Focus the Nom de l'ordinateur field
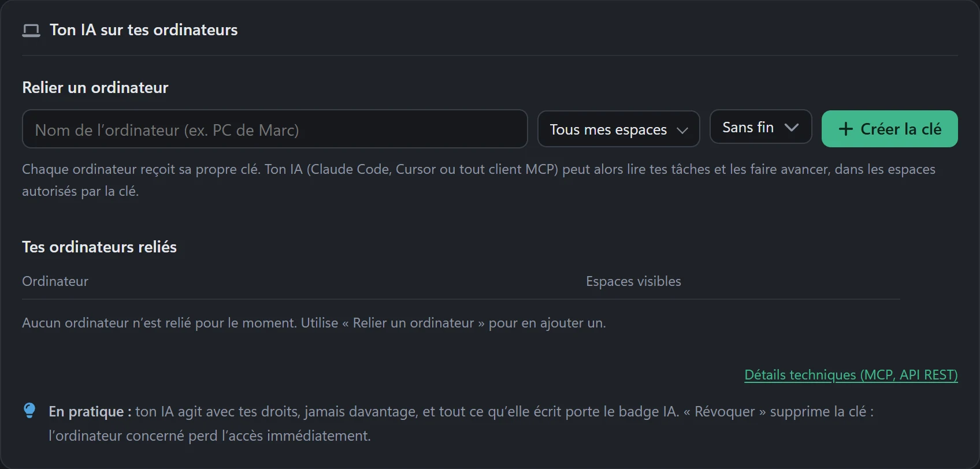The height and width of the screenshot is (469, 980). [x=274, y=129]
